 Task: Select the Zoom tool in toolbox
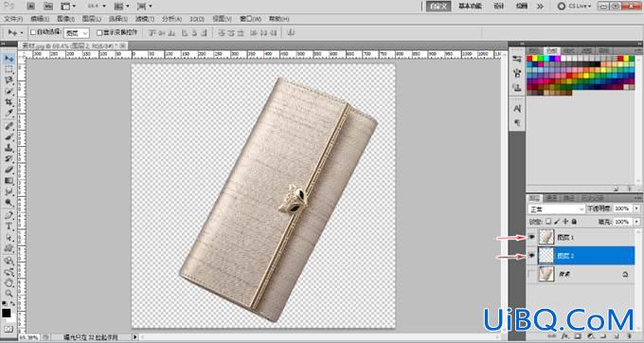pos(9,294)
